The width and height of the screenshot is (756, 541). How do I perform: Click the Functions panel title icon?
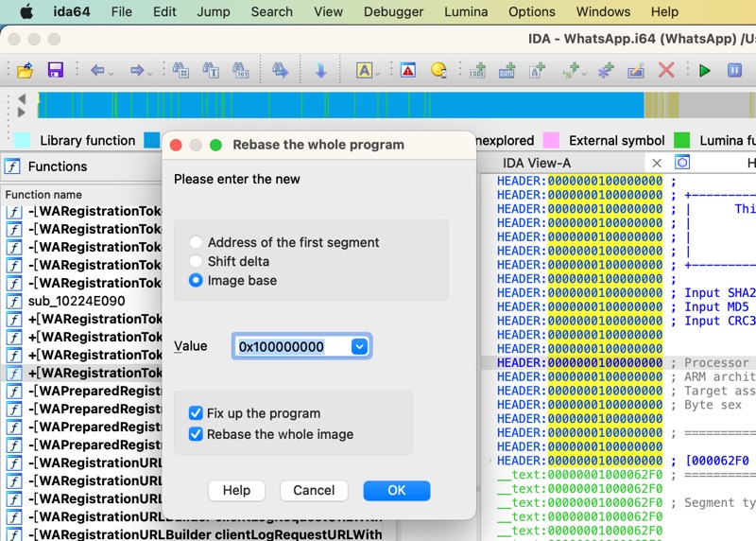pyautogui.click(x=12, y=166)
